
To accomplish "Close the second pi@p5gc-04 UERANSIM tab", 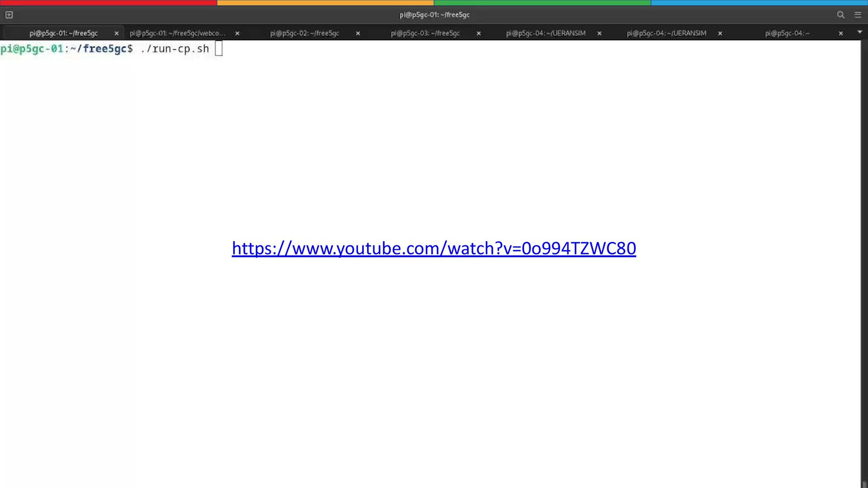I will [720, 33].
